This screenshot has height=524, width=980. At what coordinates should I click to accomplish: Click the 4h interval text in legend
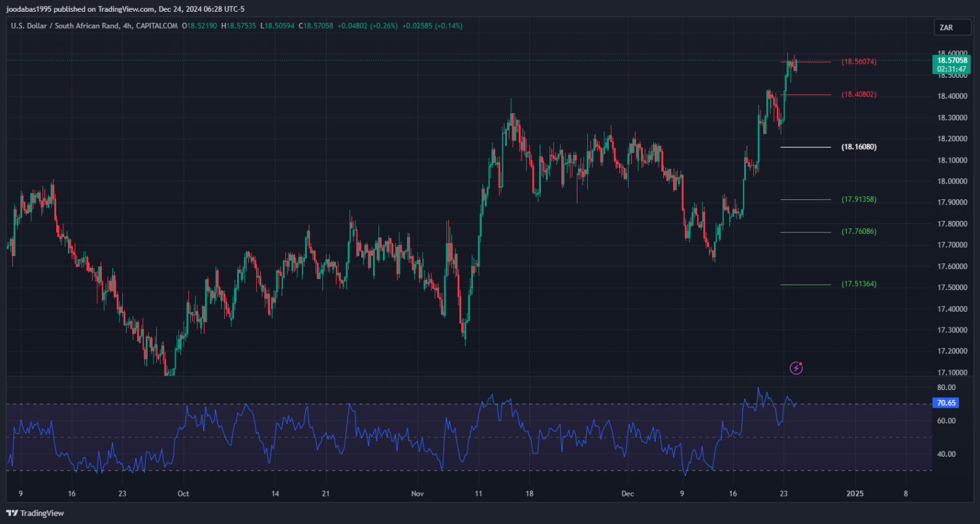click(x=127, y=25)
